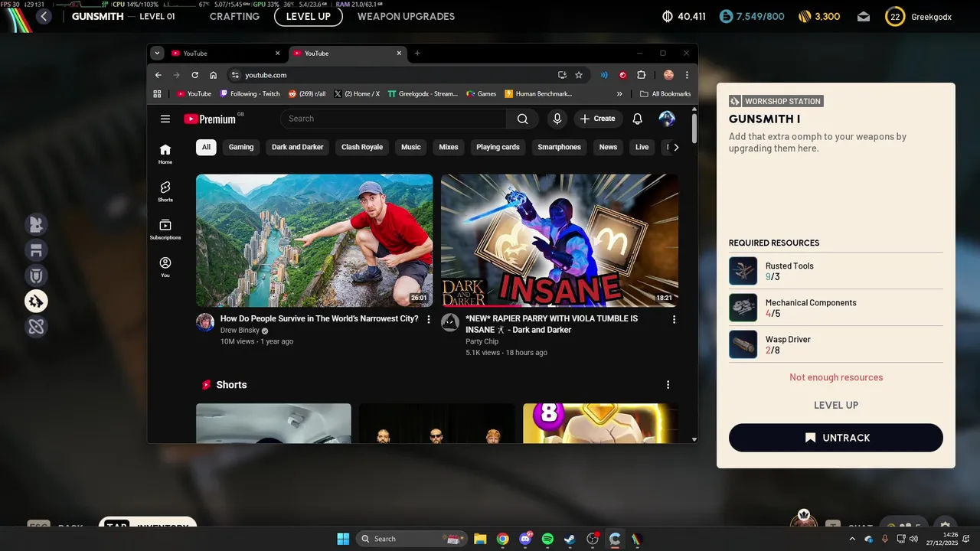
Task: Open the browser profile avatar
Action: coord(668,75)
